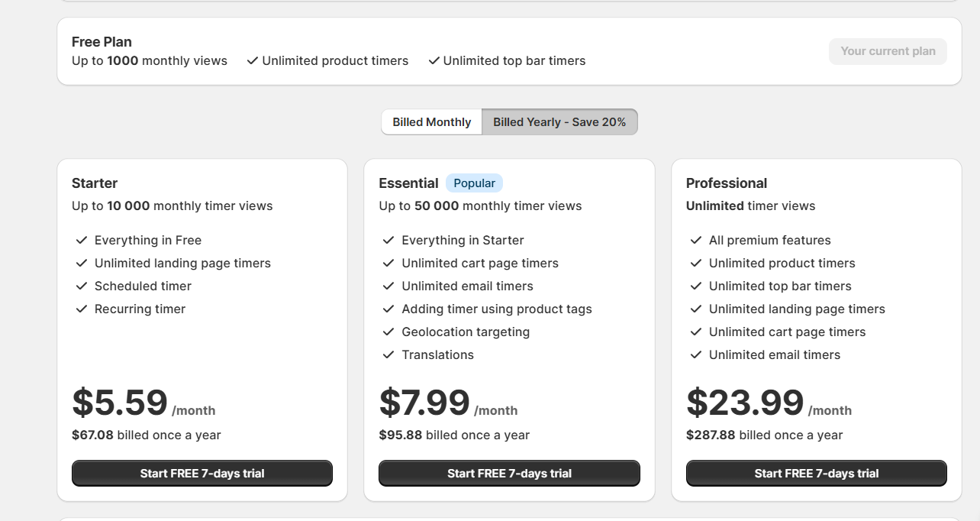The image size is (980, 521).
Task: Switch to Billed Monthly pricing
Action: [x=432, y=122]
